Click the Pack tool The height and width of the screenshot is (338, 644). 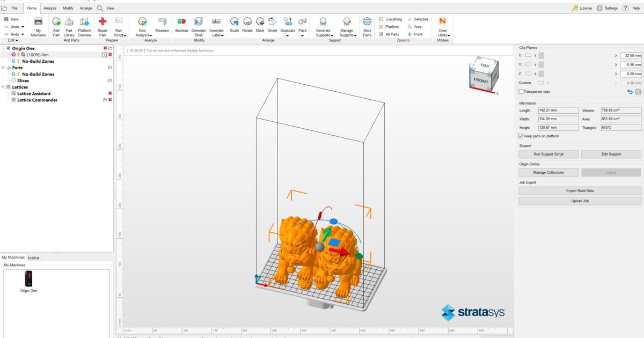302,24
